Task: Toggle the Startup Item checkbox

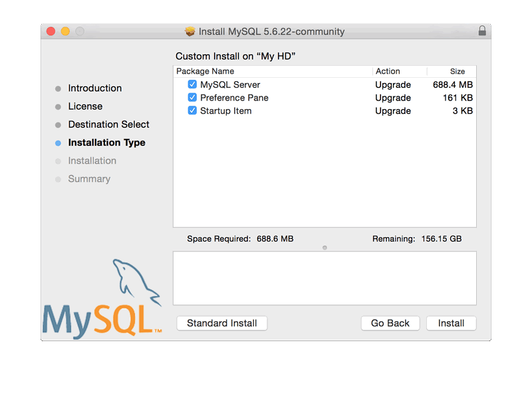Action: (192, 111)
